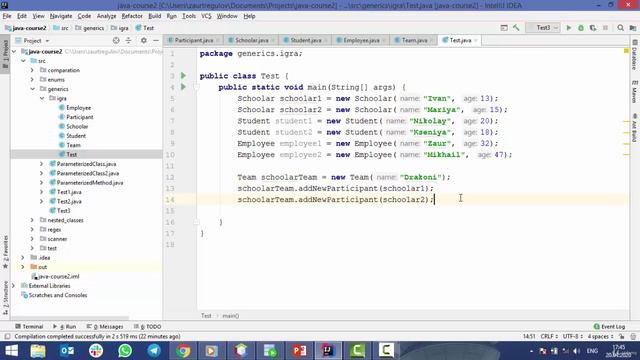This screenshot has height=360, width=640.
Task: Open the Structure side panel
Action: point(5,298)
